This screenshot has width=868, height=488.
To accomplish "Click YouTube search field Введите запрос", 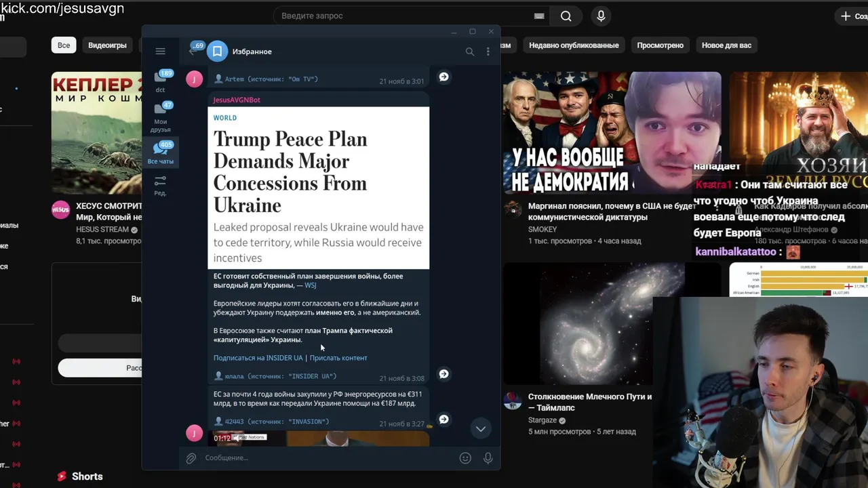I will [400, 16].
